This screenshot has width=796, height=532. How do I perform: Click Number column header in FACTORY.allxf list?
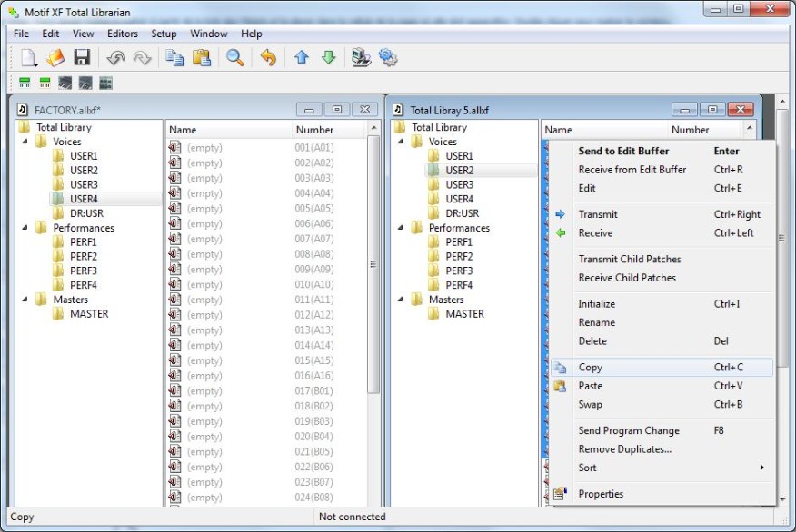[x=330, y=130]
